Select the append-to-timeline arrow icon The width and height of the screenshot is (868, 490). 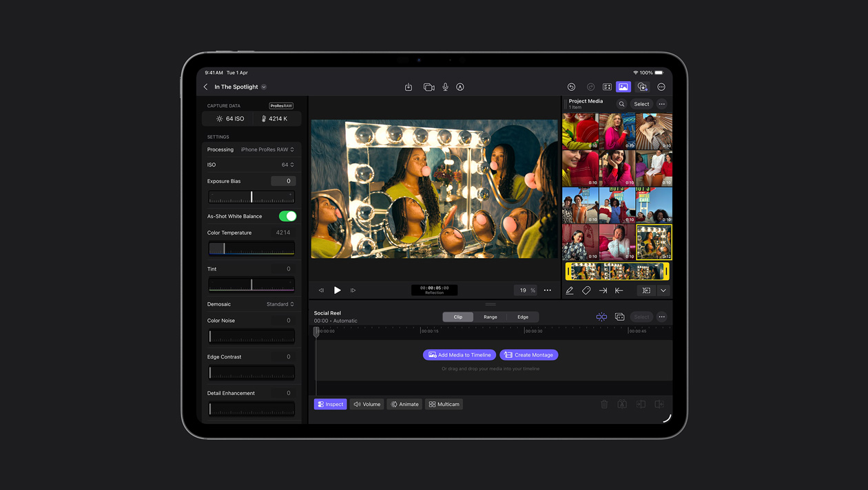point(603,290)
